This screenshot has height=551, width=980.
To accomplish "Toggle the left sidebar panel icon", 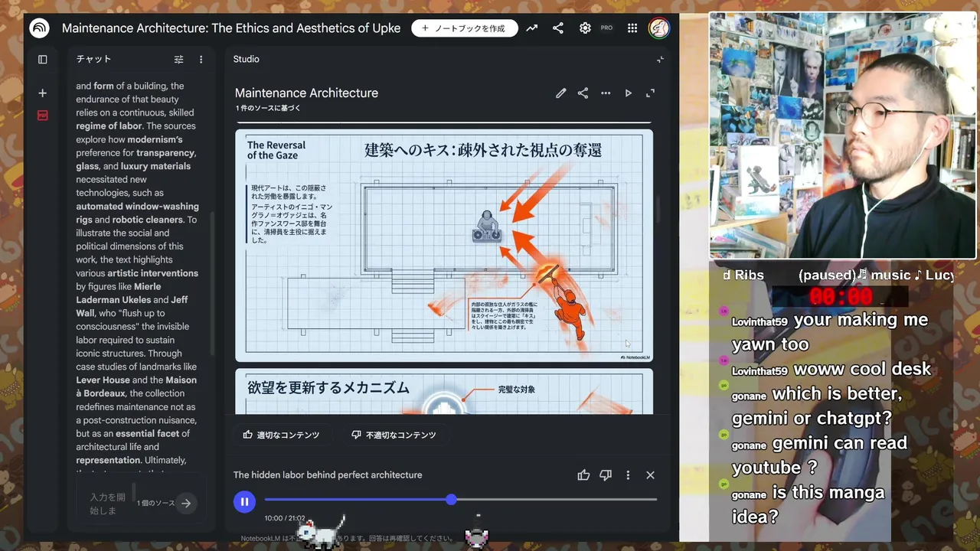I will [x=43, y=60].
